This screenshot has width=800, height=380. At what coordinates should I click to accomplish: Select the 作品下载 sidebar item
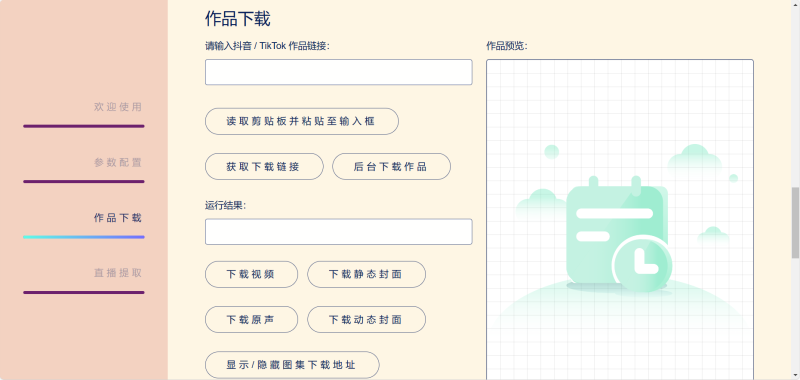[x=118, y=218]
